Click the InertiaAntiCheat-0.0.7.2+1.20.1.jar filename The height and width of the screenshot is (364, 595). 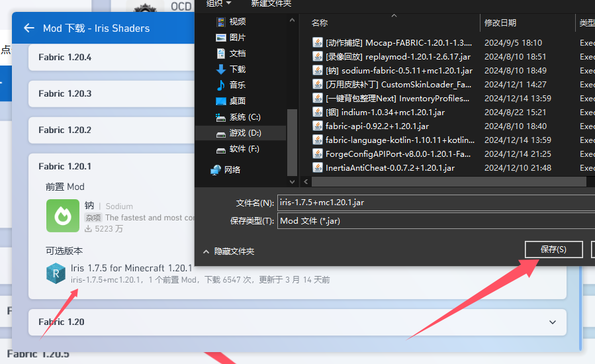click(390, 167)
